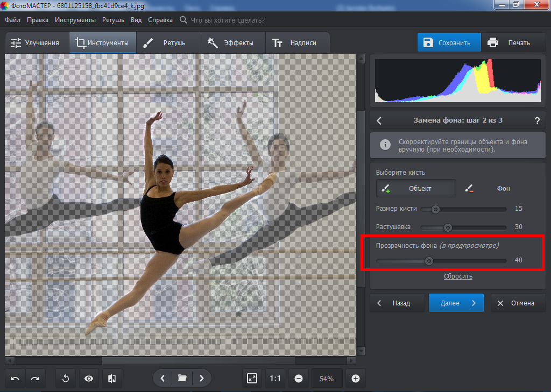Click the Далее button

(x=456, y=303)
